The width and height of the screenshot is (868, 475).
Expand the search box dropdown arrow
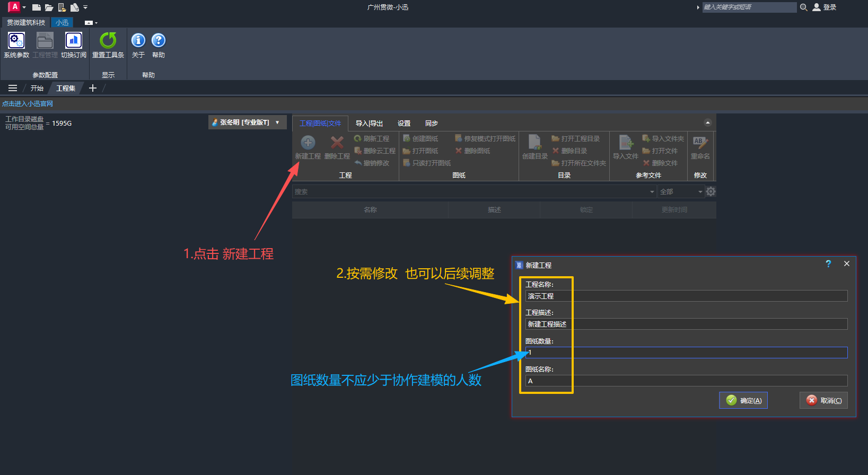652,192
